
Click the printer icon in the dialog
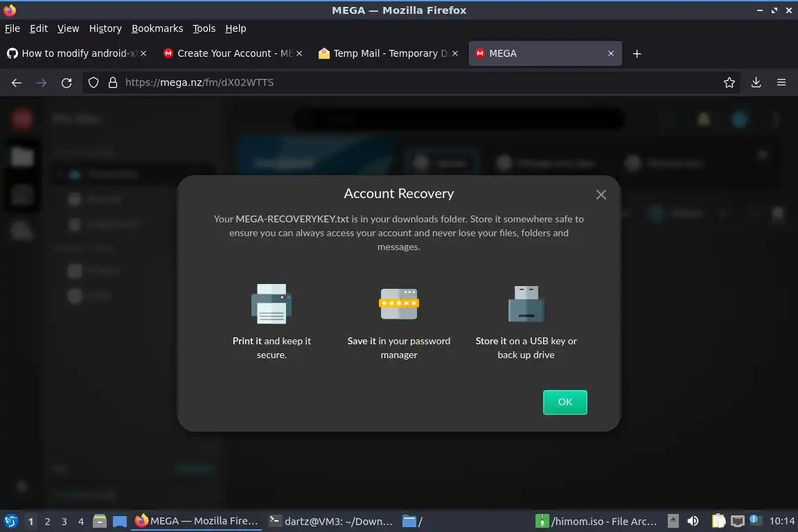point(272,304)
